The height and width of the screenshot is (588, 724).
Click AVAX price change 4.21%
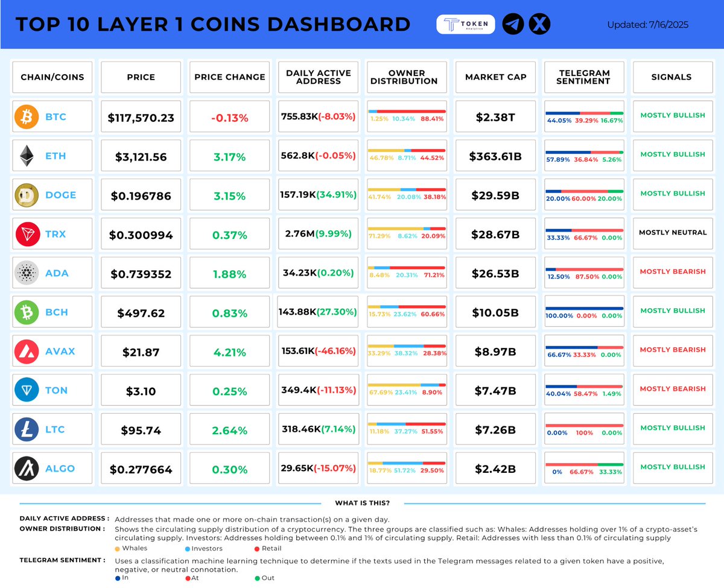(x=229, y=352)
